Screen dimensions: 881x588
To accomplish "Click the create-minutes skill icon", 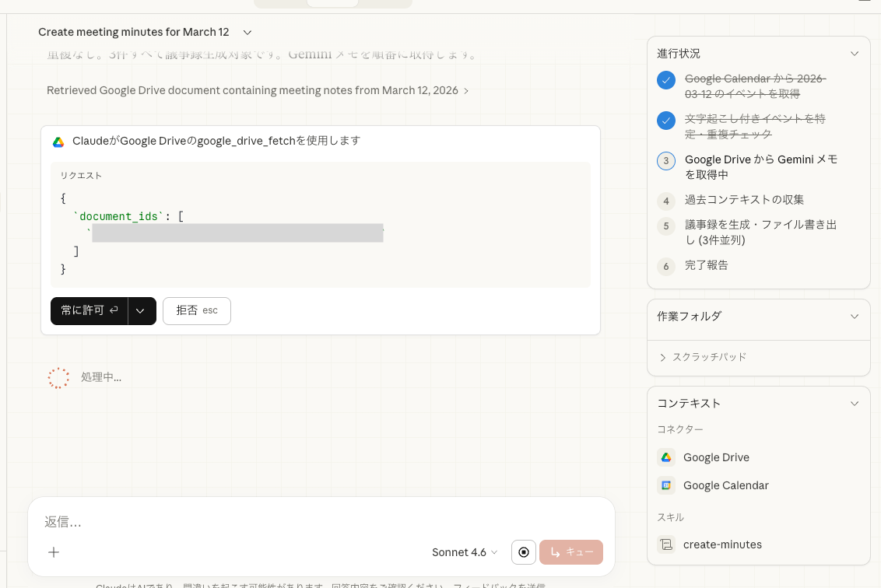I will click(666, 544).
